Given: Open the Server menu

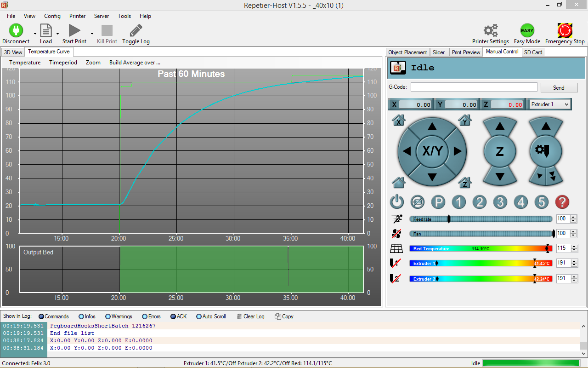Looking at the screenshot, I should (102, 16).
